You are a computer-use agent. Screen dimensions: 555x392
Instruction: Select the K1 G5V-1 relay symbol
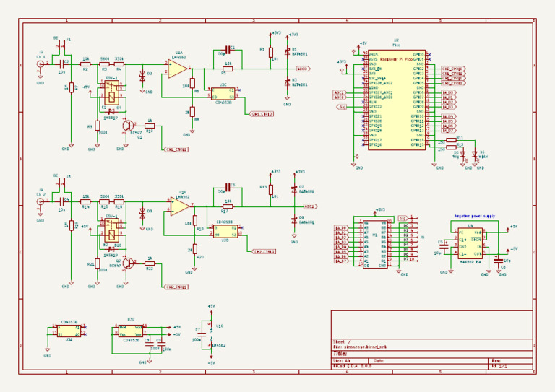click(x=111, y=92)
